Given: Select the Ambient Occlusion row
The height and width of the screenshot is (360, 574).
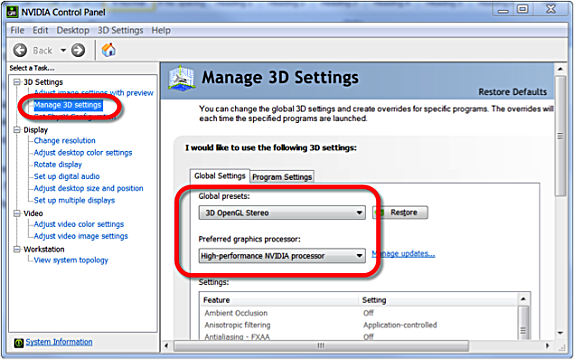Looking at the screenshot, I should (359, 313).
